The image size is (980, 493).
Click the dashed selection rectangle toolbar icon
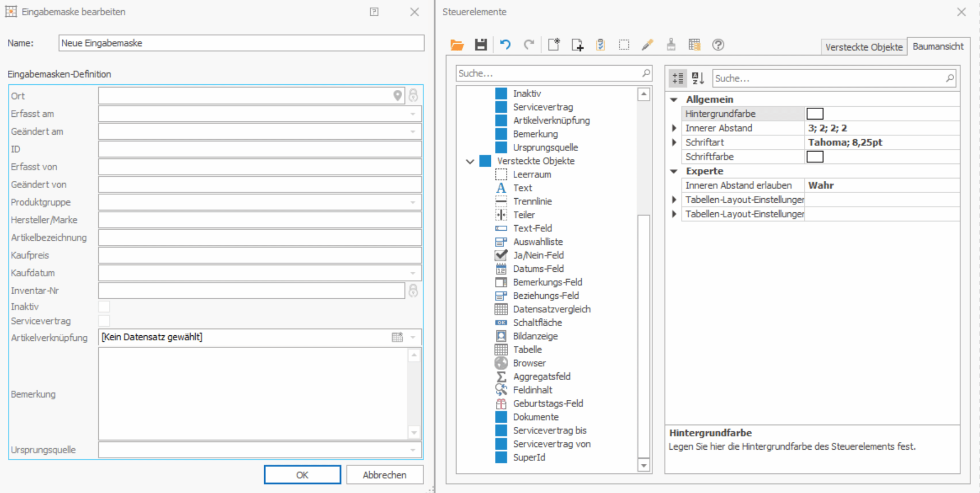click(624, 45)
